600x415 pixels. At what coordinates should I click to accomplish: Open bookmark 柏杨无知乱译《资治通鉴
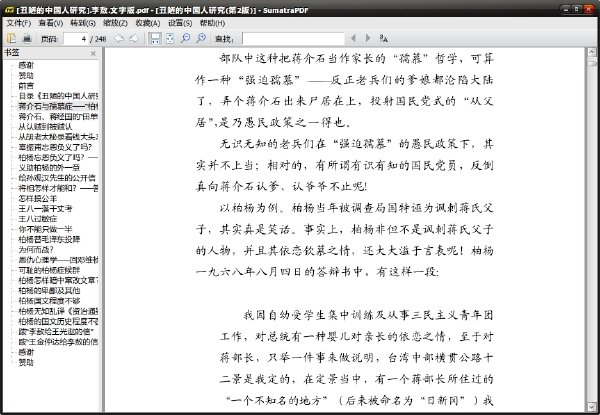tap(58, 311)
